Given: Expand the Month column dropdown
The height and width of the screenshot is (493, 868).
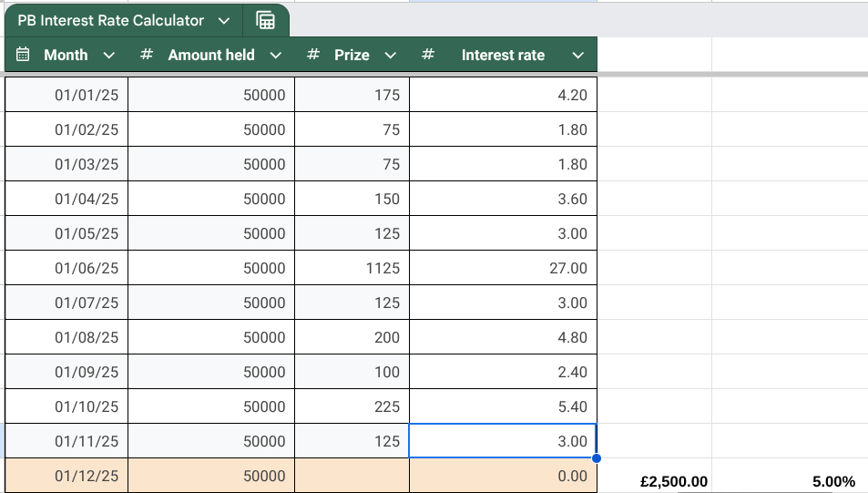Looking at the screenshot, I should pos(109,56).
